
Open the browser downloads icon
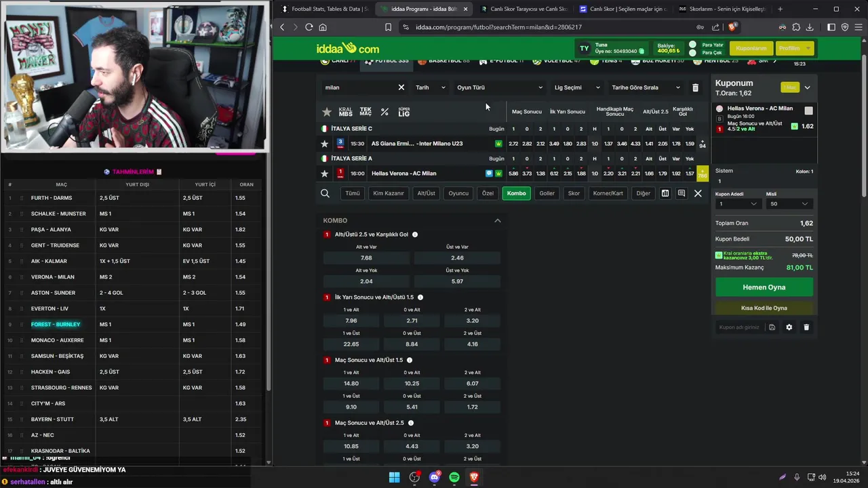(x=810, y=27)
